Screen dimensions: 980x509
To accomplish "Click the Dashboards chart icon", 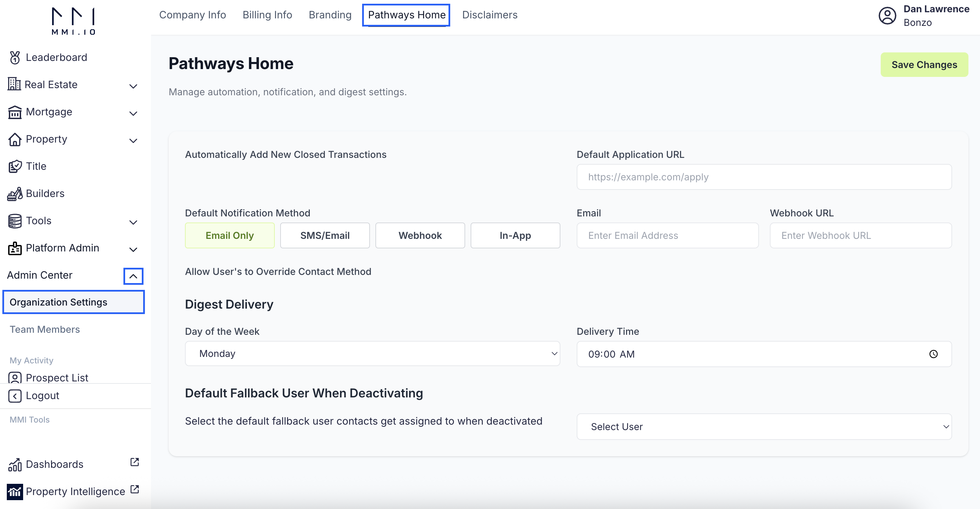I will 15,464.
